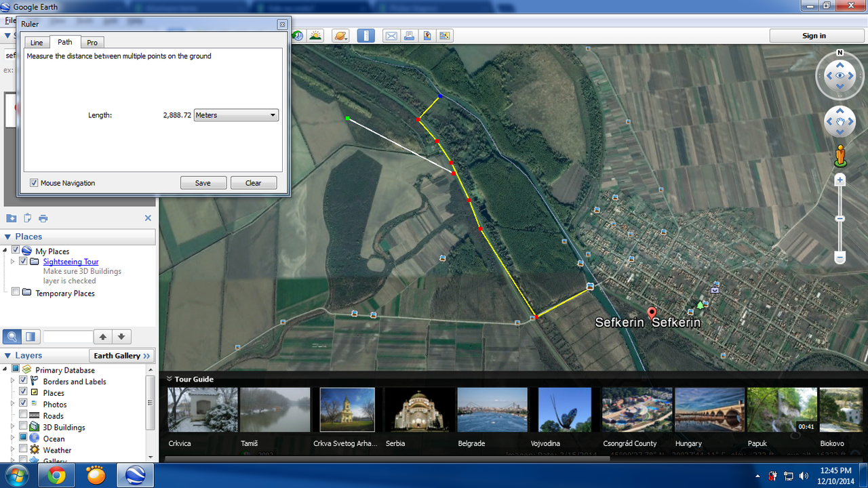The width and height of the screenshot is (868, 488).
Task: Open the Crkvica tour thumbnail
Action: tap(203, 409)
